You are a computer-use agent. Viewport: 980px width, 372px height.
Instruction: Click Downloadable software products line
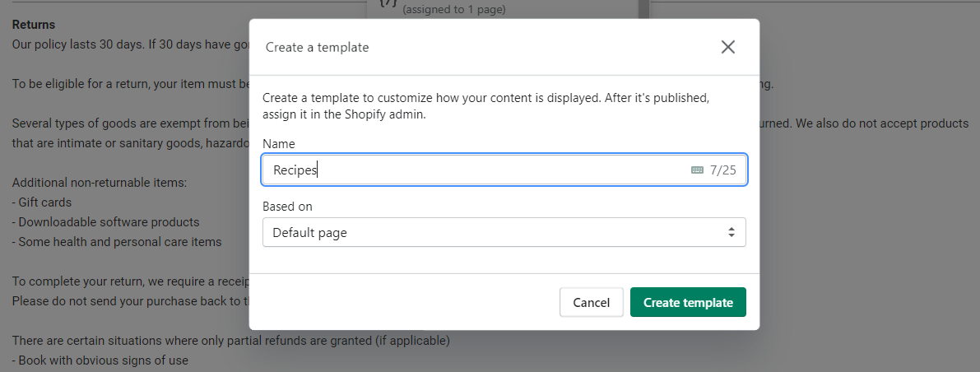(x=105, y=222)
